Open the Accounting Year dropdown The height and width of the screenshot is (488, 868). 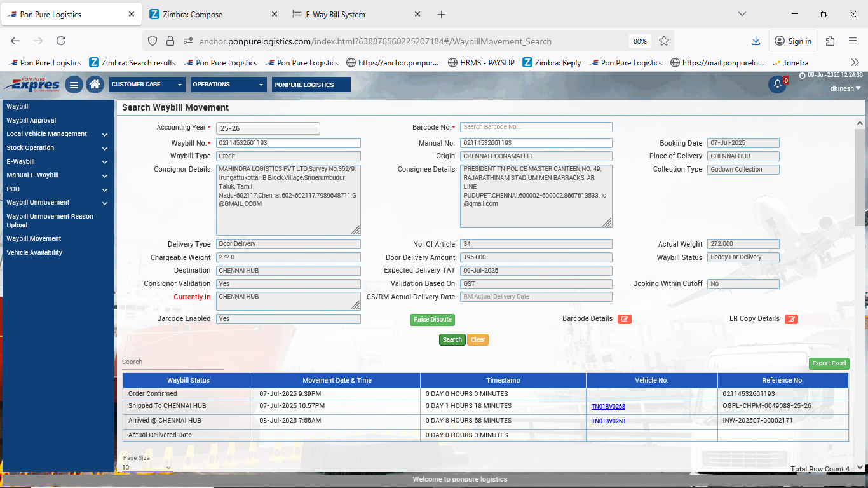[x=268, y=128]
